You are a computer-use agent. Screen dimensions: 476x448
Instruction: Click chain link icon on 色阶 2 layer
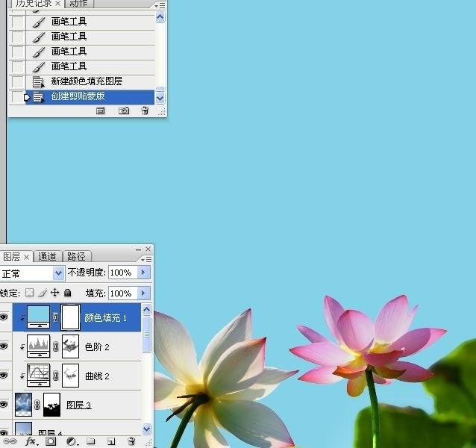click(55, 346)
